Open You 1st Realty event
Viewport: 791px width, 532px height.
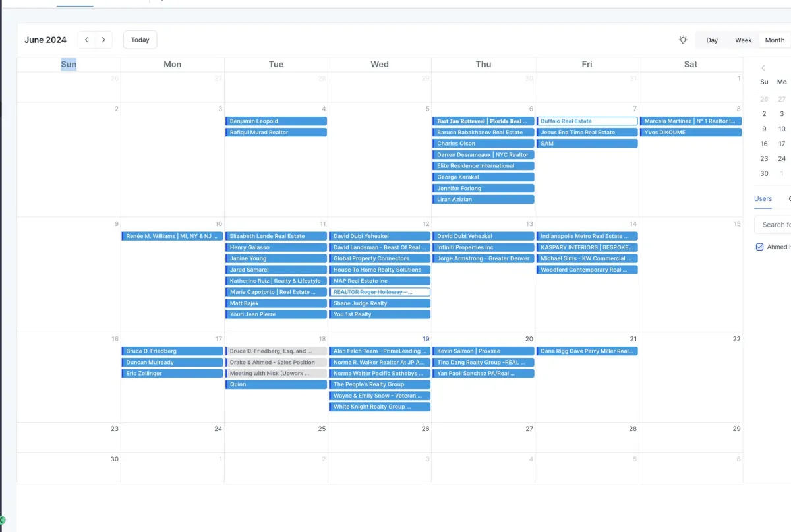tap(380, 314)
